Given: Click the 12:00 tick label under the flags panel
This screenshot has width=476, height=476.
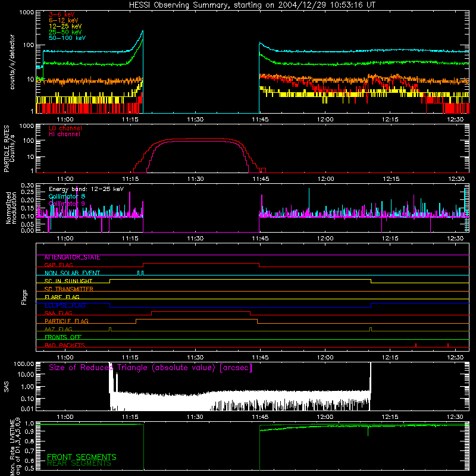Looking at the screenshot, I should pyautogui.click(x=325, y=358).
